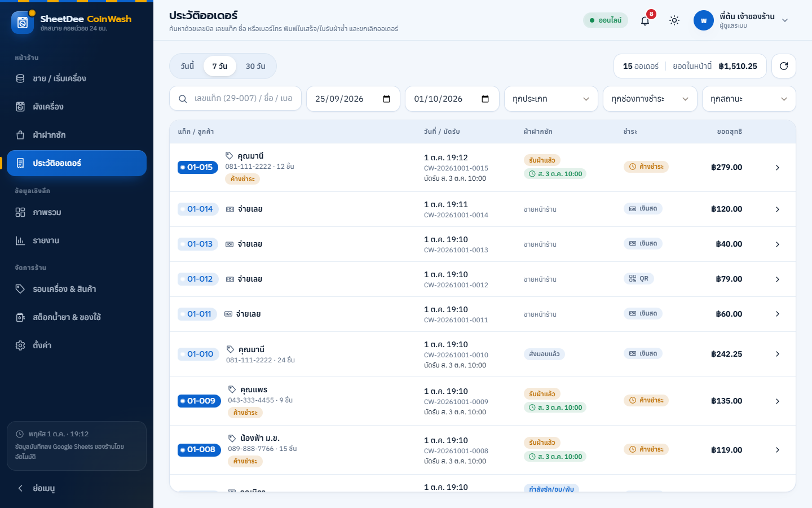
Task: Open the notifications bell
Action: 645,20
